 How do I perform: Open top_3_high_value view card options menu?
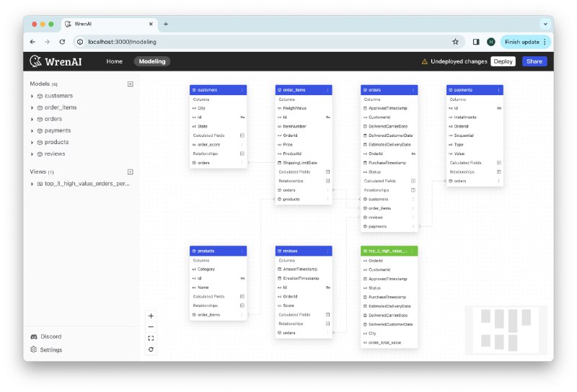413,251
